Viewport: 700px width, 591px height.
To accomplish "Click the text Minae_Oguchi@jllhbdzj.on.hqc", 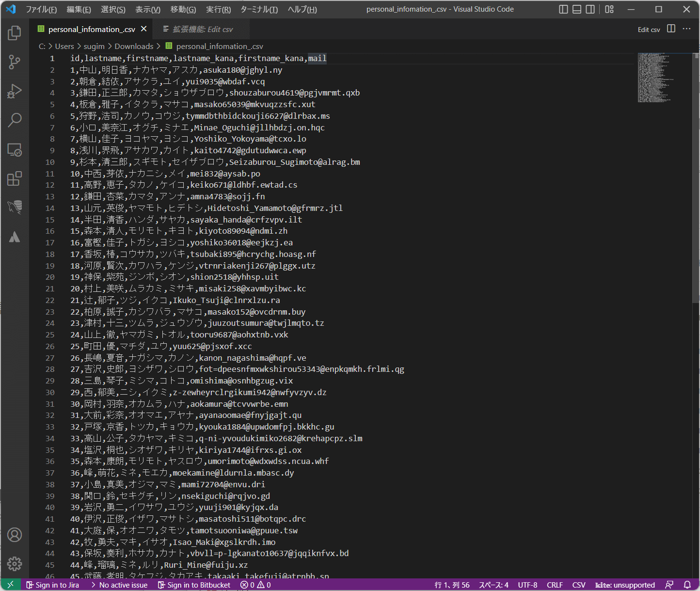I will point(259,128).
